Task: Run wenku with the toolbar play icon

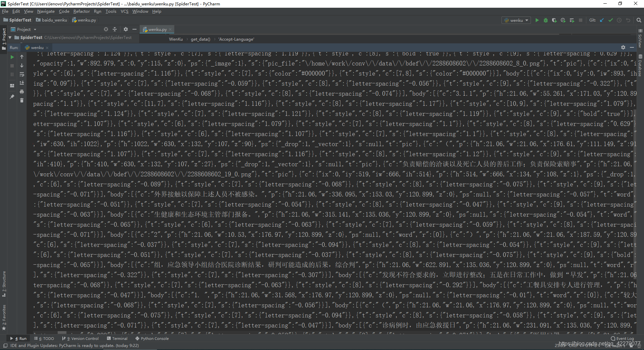Action: click(537, 20)
